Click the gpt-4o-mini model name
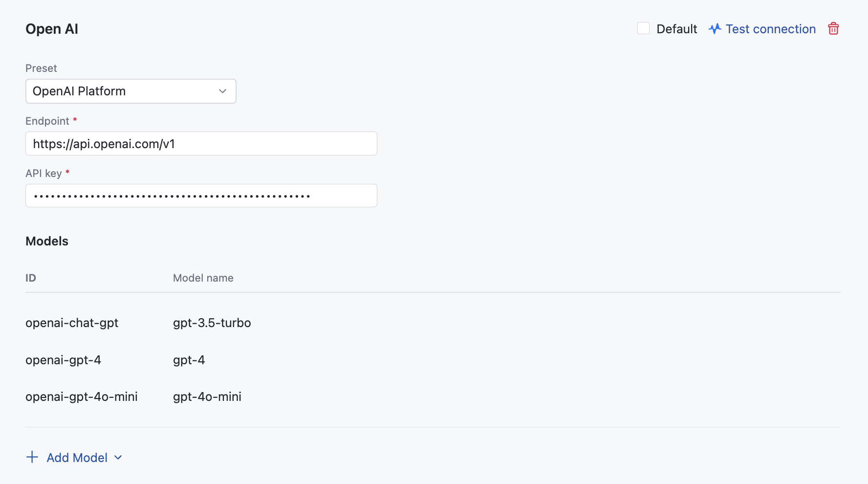Screen dimensions: 868x484 coord(207,396)
